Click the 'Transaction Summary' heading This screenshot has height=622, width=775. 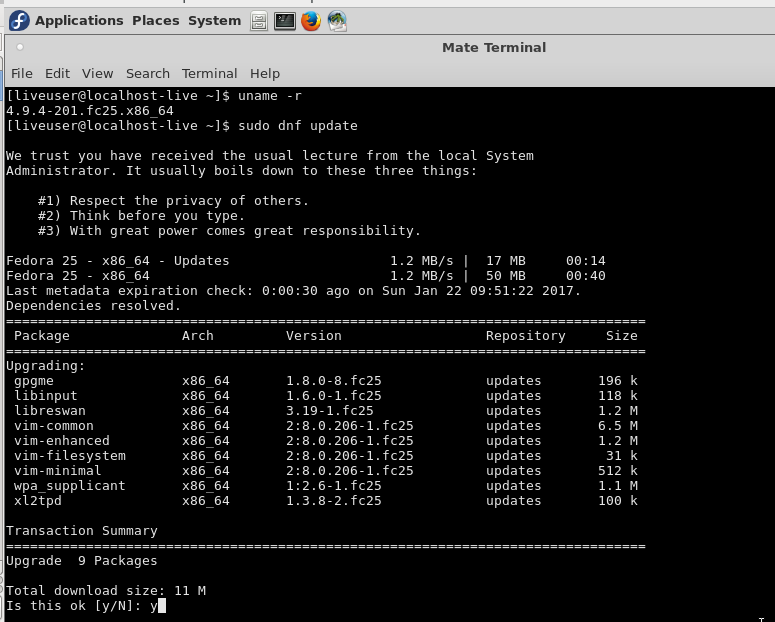82,531
